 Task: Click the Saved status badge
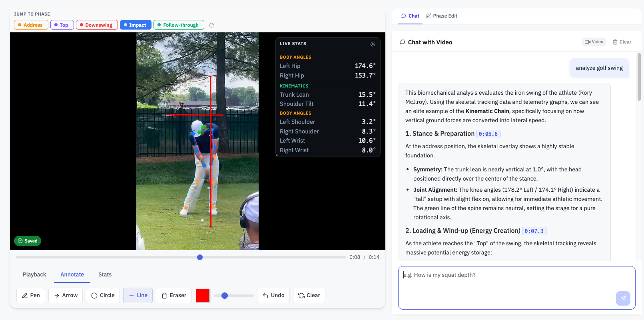click(x=28, y=241)
